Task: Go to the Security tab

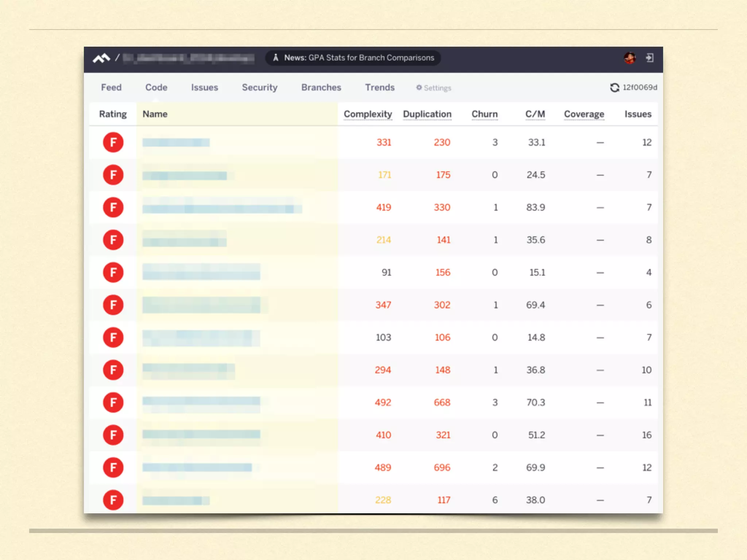Action: pos(260,87)
